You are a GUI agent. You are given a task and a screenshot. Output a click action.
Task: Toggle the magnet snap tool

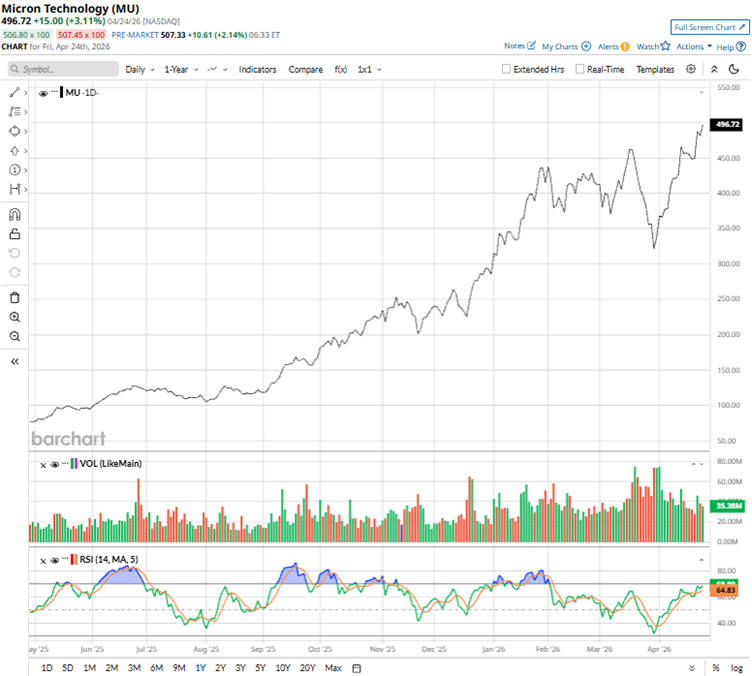[x=15, y=214]
